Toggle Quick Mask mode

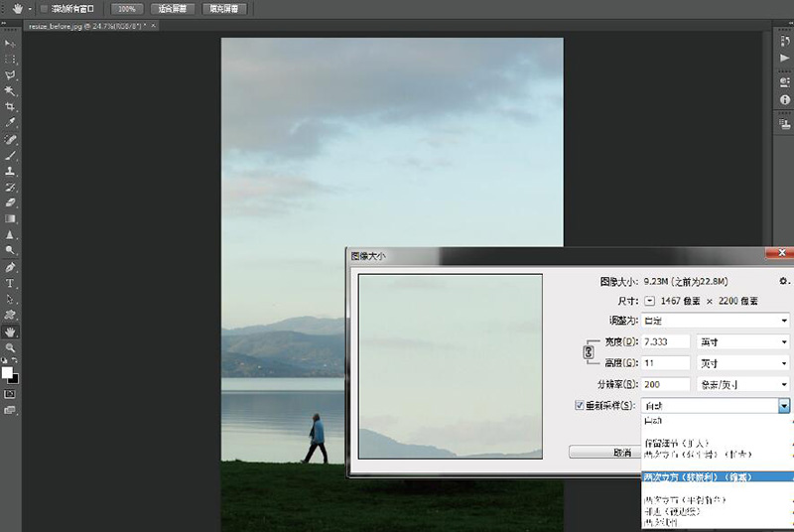[x=10, y=394]
